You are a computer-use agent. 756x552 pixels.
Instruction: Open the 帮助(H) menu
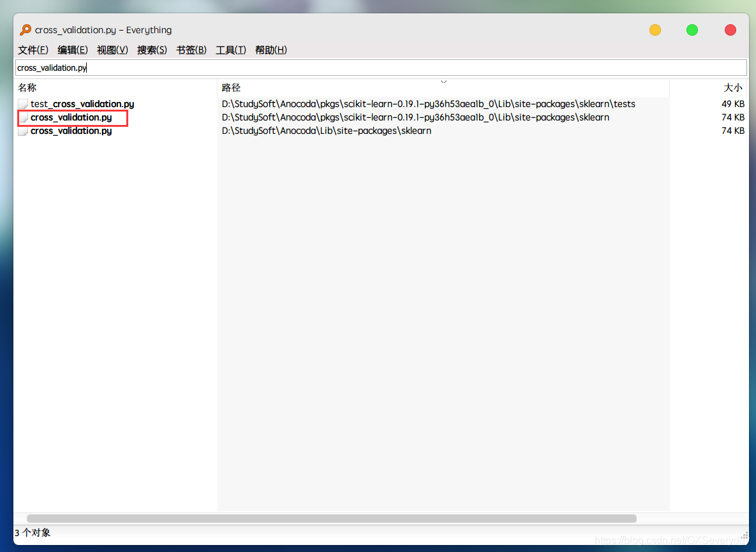271,50
